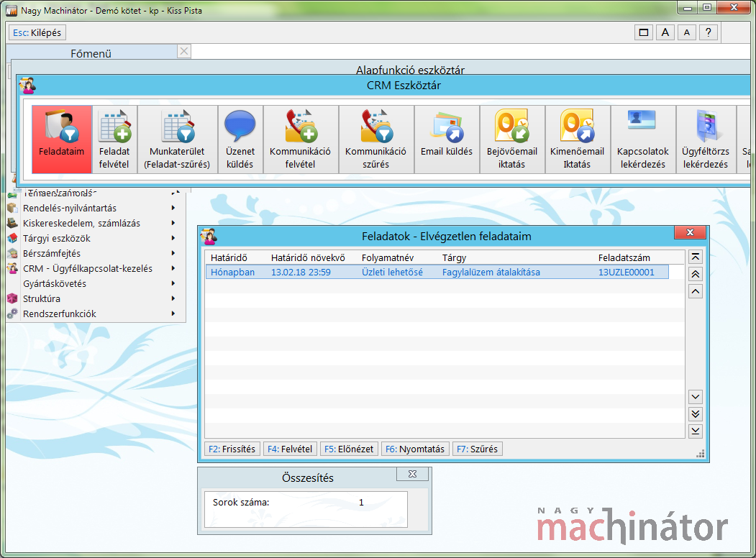Click F7: Szűrés button
This screenshot has height=558, width=756.
[x=478, y=449]
